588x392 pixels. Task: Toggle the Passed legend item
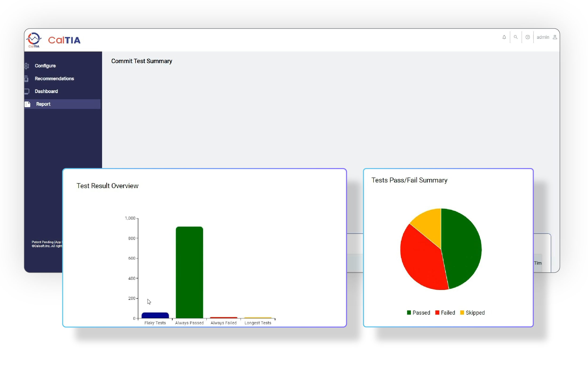coord(418,313)
